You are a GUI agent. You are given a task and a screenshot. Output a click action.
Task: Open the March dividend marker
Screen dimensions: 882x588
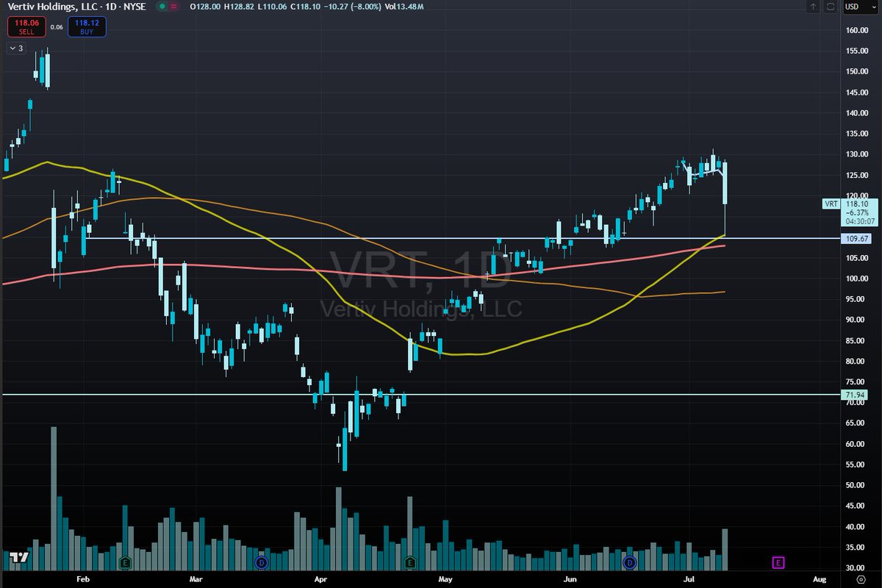click(x=261, y=563)
